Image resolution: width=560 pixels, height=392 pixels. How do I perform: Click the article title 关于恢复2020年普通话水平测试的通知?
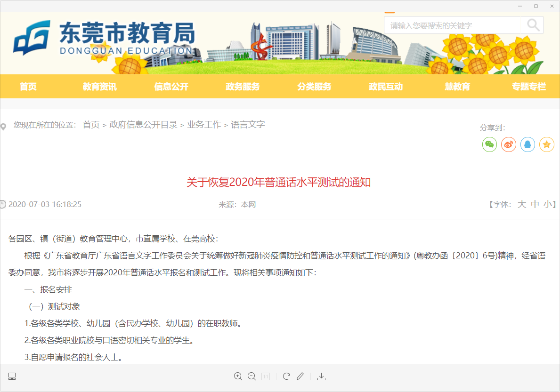pyautogui.click(x=278, y=182)
